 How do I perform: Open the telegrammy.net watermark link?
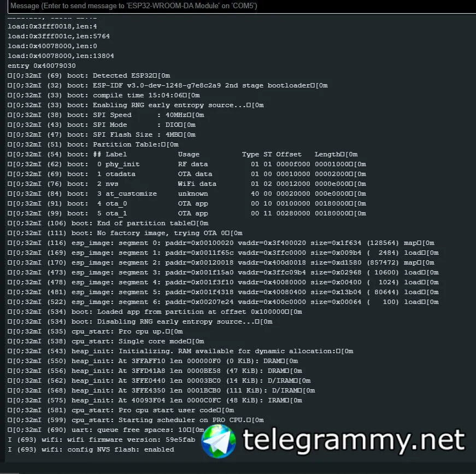[x=354, y=441]
